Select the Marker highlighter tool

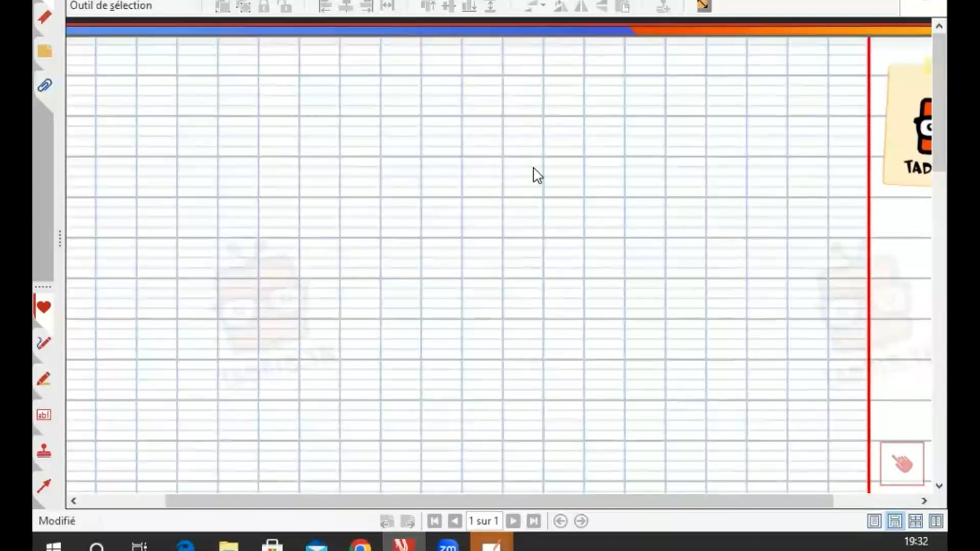(44, 379)
